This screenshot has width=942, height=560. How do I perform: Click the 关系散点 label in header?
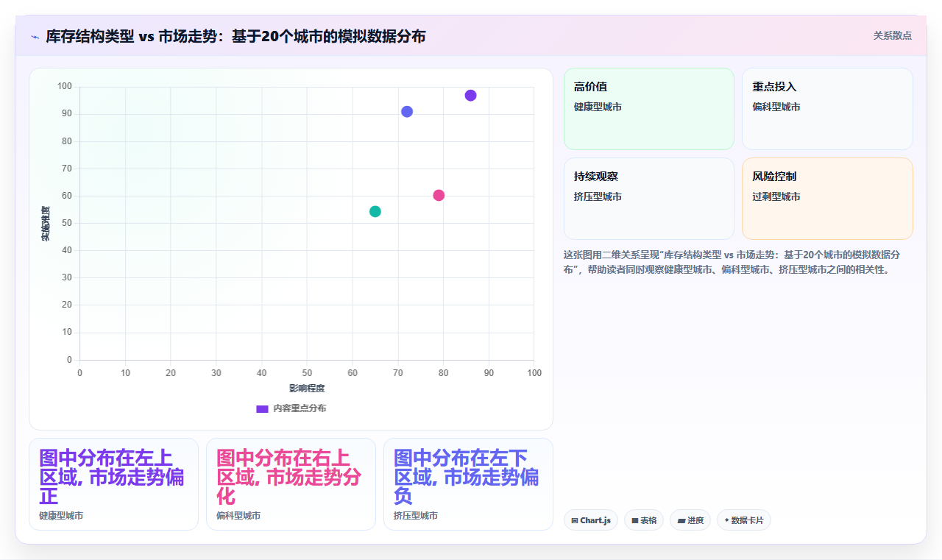(x=893, y=35)
